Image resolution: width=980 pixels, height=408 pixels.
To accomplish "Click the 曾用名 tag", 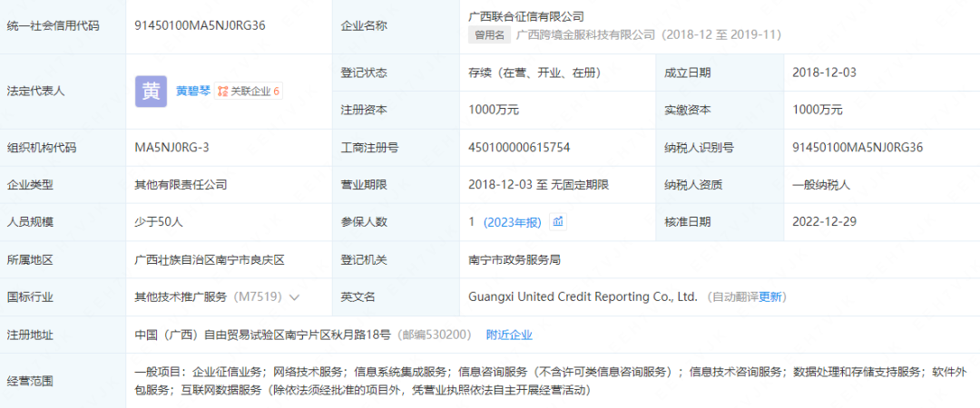I will (x=489, y=35).
